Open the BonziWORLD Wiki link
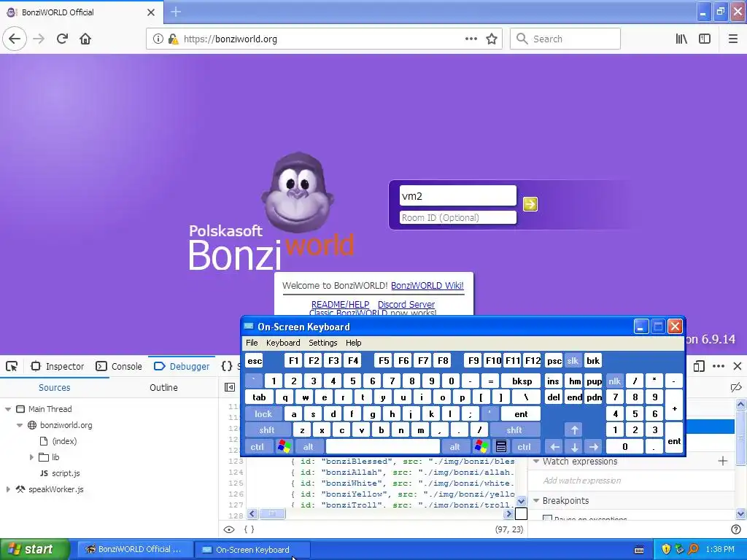 point(427,286)
